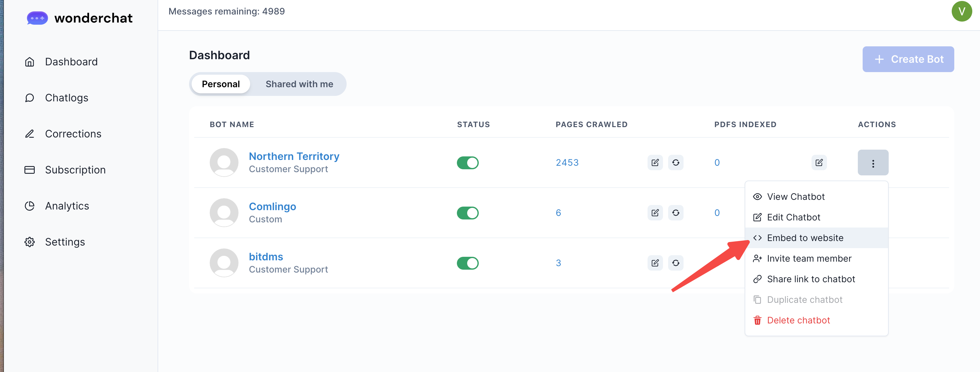Click the edit PDFs icon for Northern Territory

click(819, 163)
